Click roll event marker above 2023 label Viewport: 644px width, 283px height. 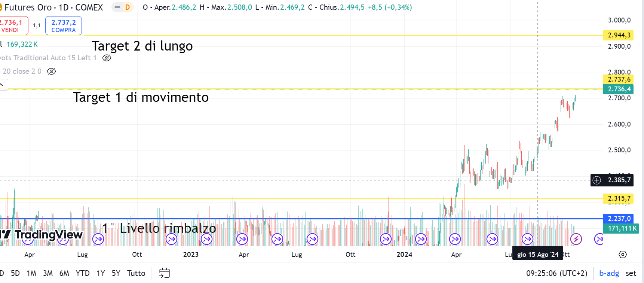(206, 239)
